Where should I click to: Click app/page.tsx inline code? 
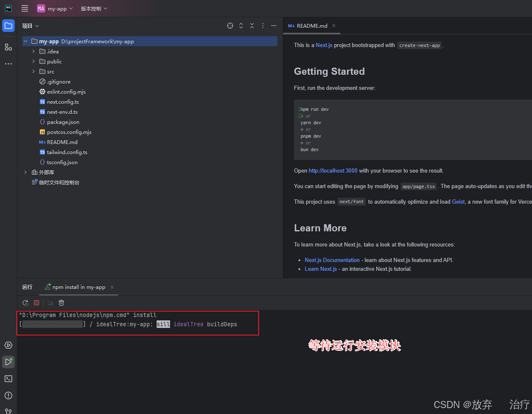(x=419, y=186)
